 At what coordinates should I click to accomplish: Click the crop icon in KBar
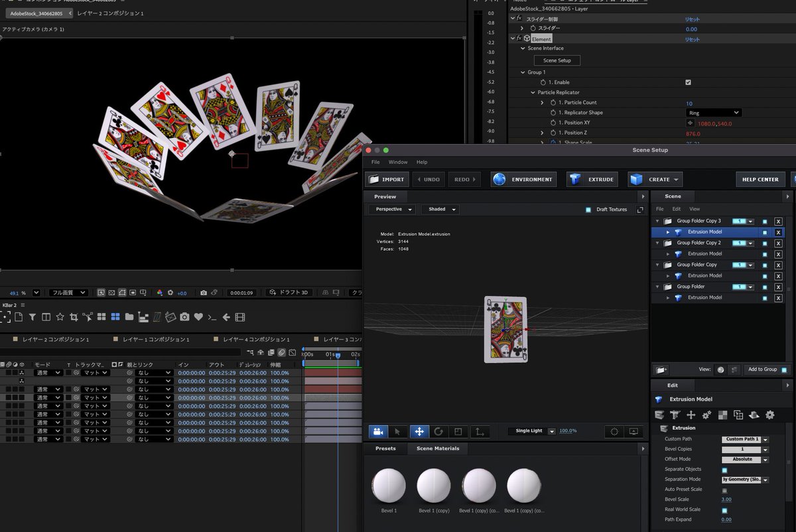(74, 317)
